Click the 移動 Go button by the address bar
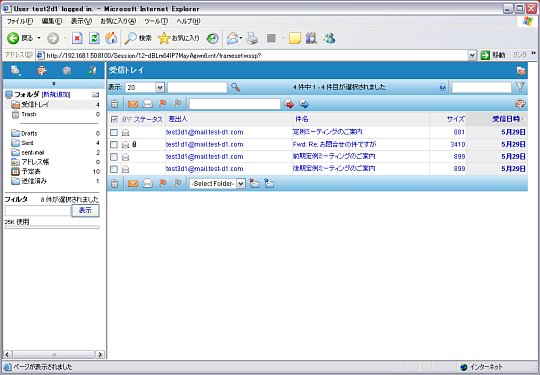This screenshot has width=540, height=375. [493, 55]
